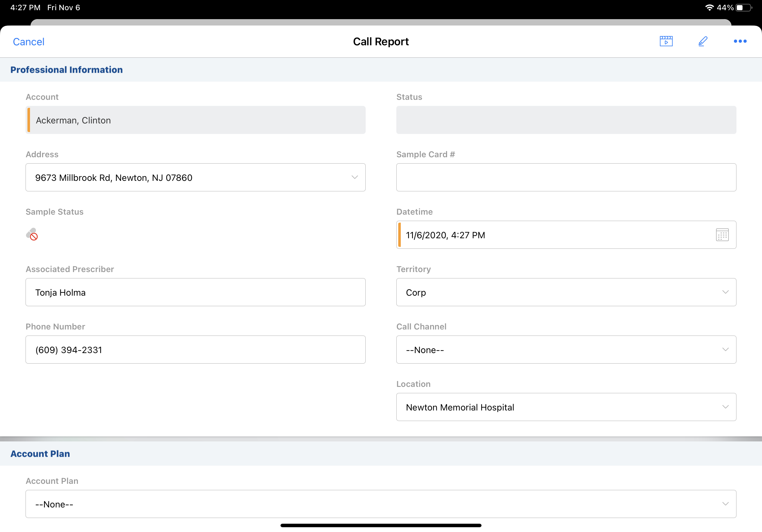The height and width of the screenshot is (532, 762).
Task: Tap the Phone Number field
Action: tap(196, 350)
